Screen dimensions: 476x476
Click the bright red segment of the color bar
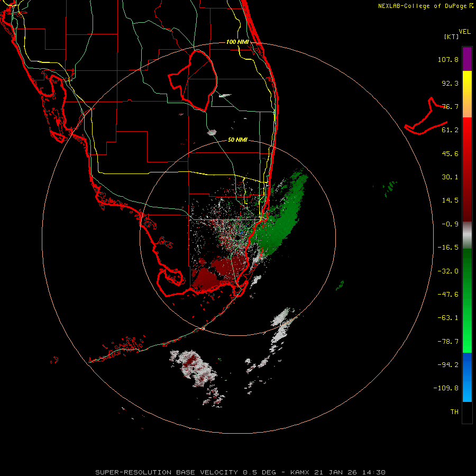[x=467, y=131]
